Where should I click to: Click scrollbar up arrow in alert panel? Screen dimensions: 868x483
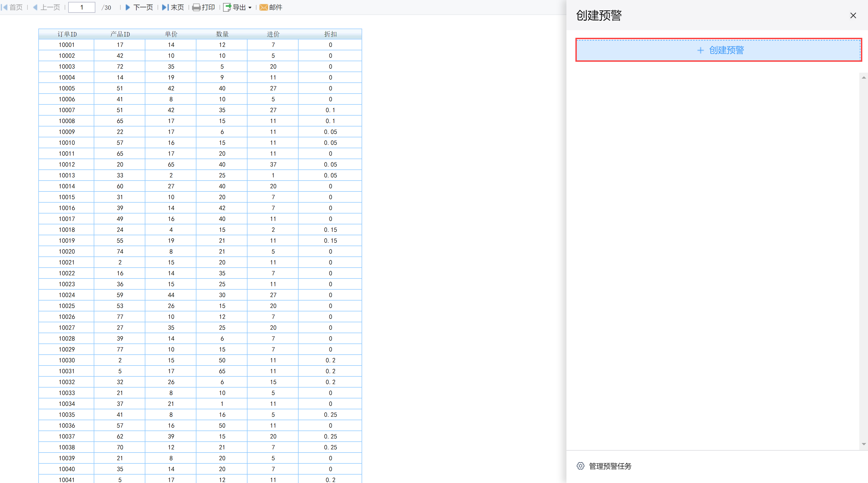coord(864,78)
